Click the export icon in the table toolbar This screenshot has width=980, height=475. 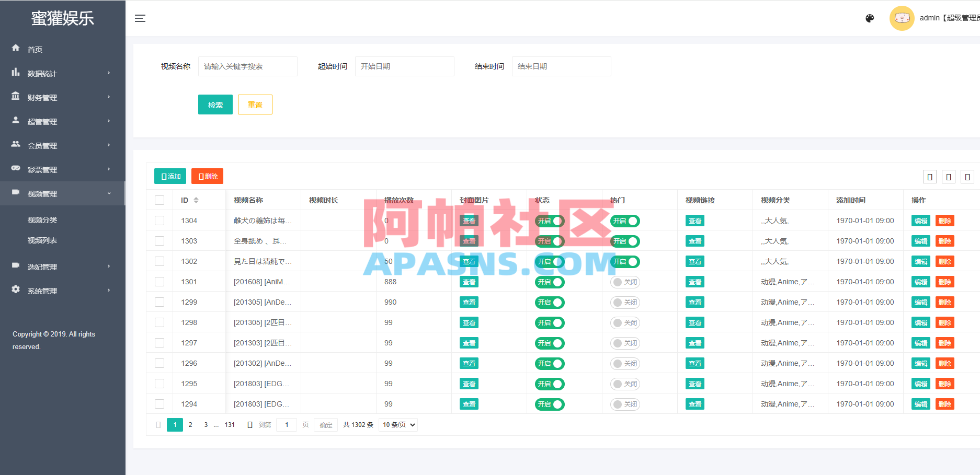click(949, 176)
